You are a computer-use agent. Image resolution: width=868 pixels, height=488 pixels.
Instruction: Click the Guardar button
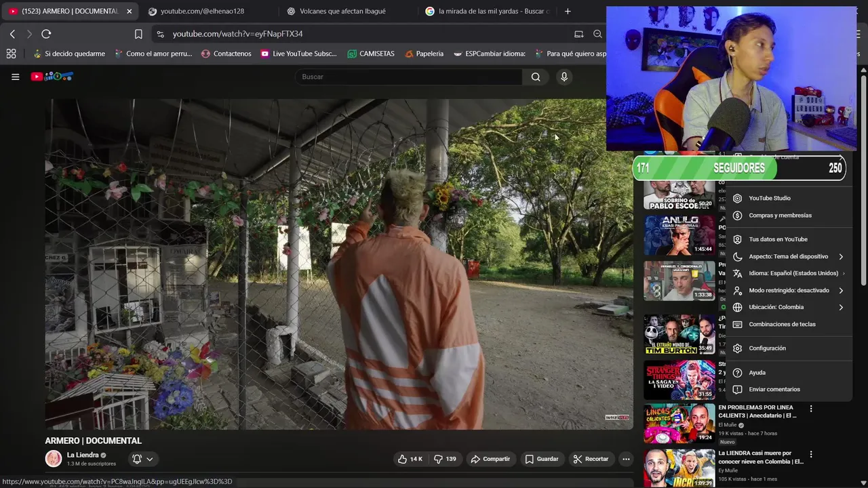pos(542,459)
